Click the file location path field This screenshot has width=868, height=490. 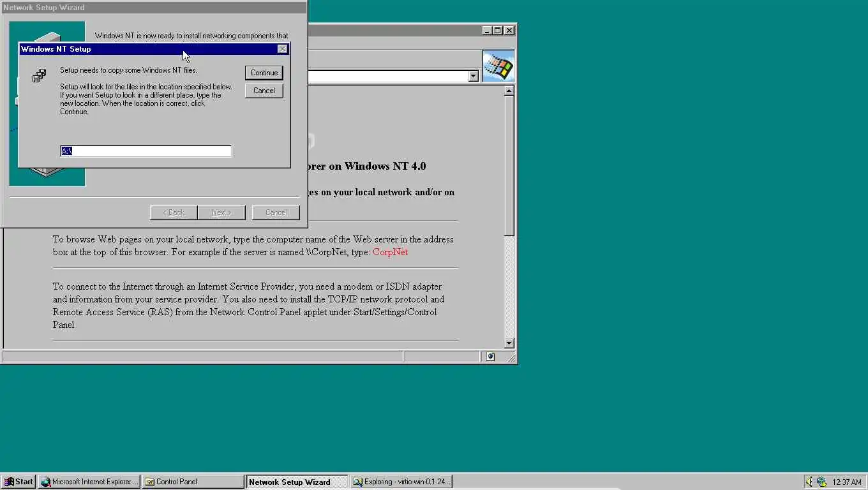(146, 151)
